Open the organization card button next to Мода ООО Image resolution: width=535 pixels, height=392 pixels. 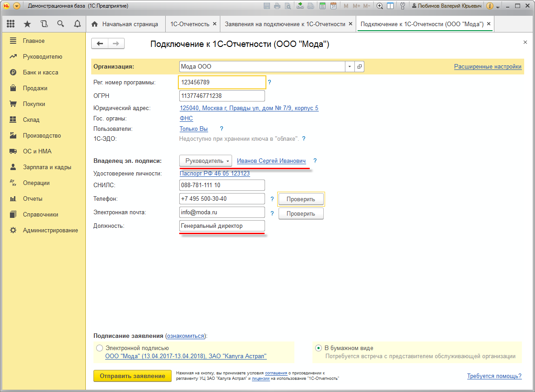pos(359,66)
